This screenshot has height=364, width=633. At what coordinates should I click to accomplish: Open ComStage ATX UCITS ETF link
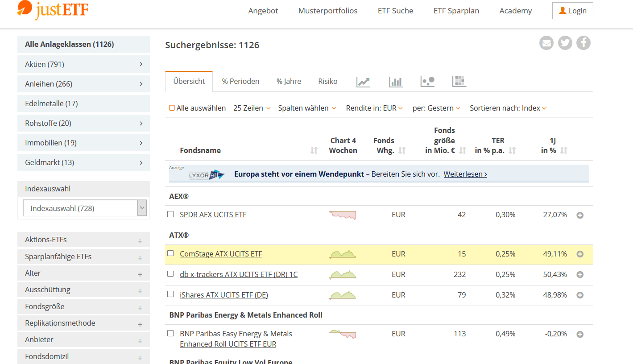(221, 254)
